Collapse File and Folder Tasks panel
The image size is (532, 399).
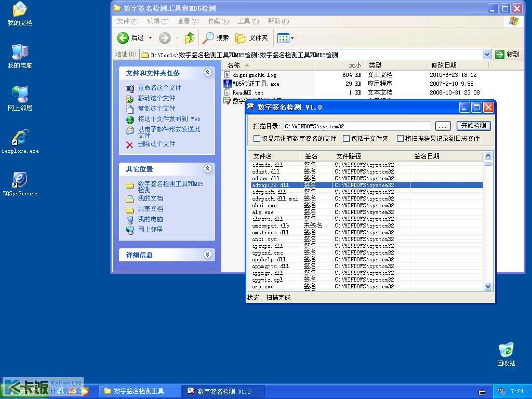tap(208, 72)
